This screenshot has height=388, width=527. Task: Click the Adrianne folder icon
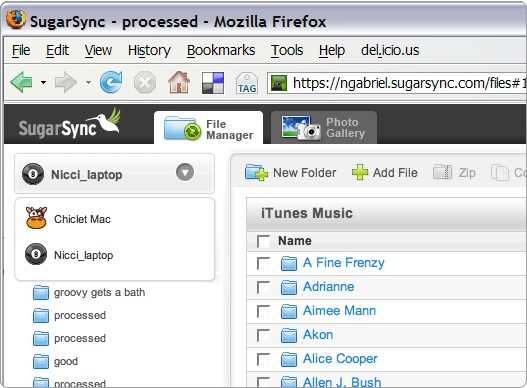click(x=289, y=287)
